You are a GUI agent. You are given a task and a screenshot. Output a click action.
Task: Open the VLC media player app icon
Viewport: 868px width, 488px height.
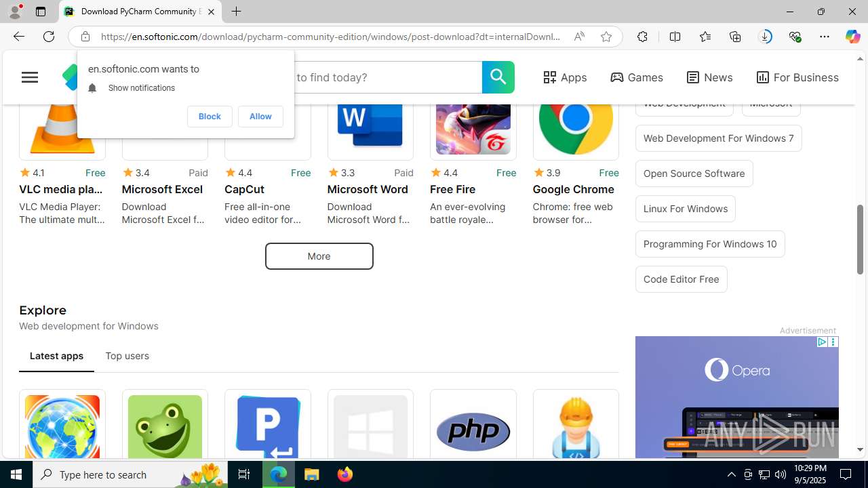pyautogui.click(x=62, y=130)
